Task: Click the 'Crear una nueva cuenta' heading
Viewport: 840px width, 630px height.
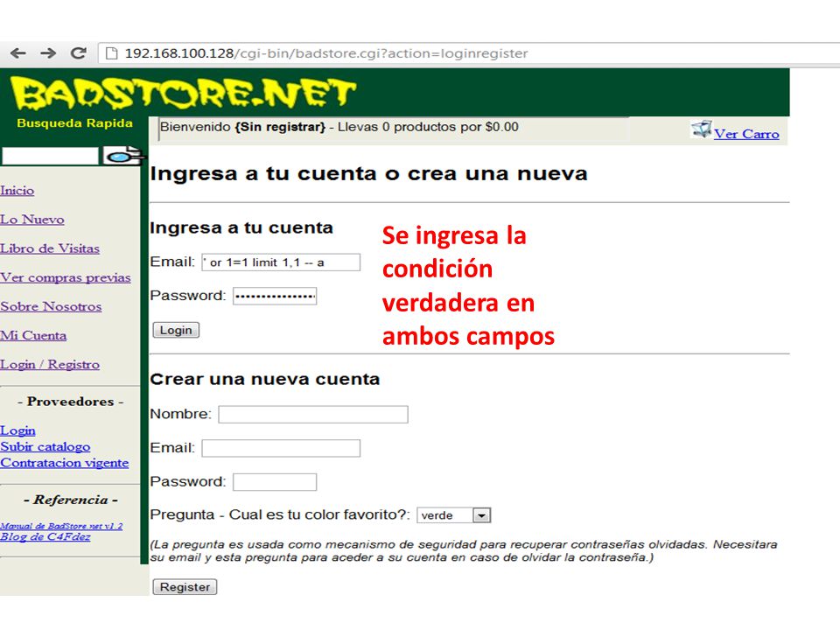Action: point(264,379)
